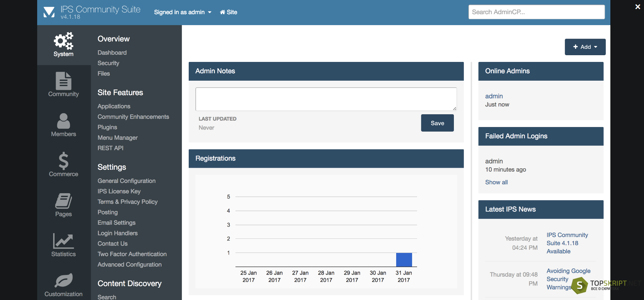Click the Latest IPS News widget header
The image size is (644, 300).
541,209
